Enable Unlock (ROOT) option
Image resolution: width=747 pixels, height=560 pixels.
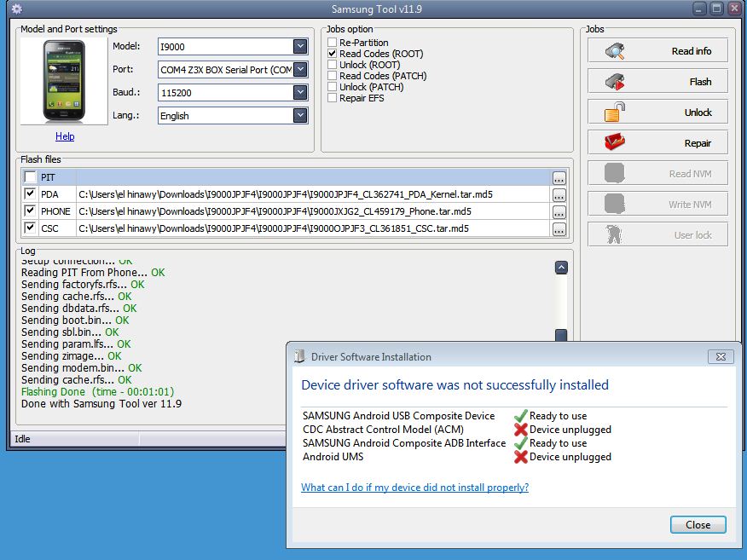tap(332, 64)
